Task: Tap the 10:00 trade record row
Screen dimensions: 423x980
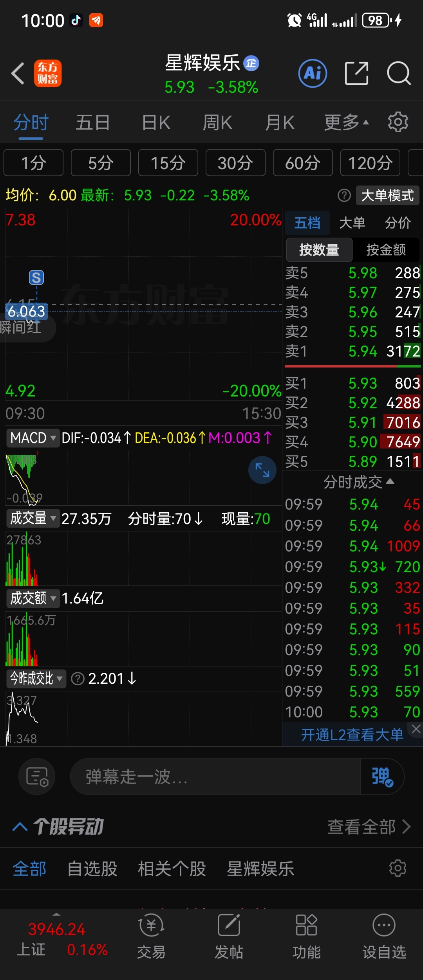Action: [352, 712]
